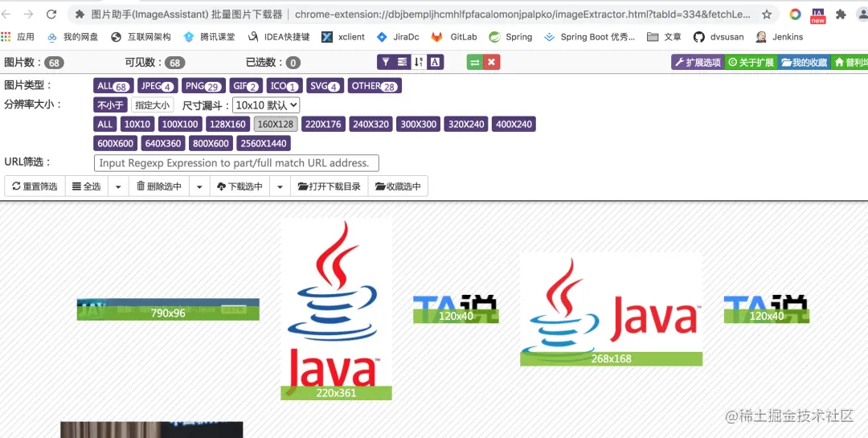Filter image type ICO
This screenshot has height=438, width=868.
point(285,86)
